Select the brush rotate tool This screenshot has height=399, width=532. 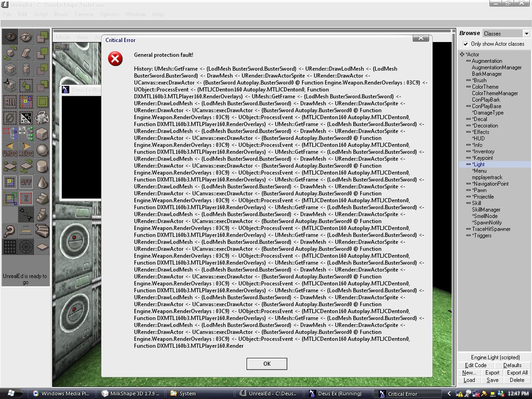coord(10,53)
